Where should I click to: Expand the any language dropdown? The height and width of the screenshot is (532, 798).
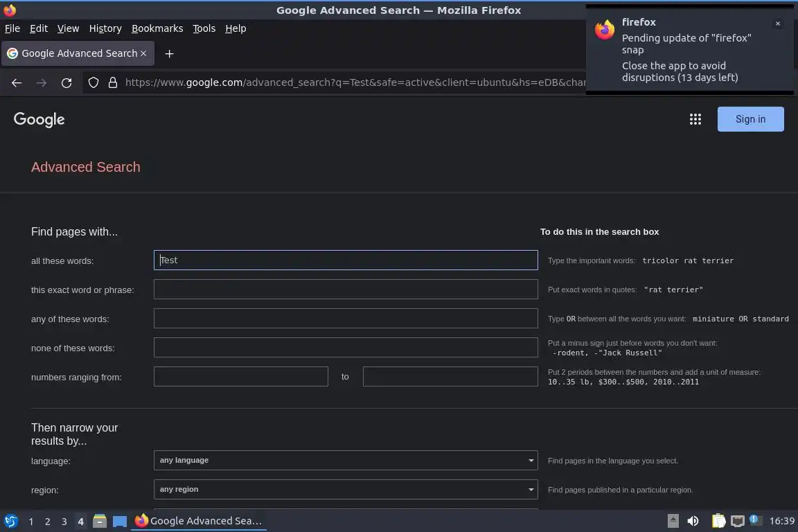(x=346, y=460)
